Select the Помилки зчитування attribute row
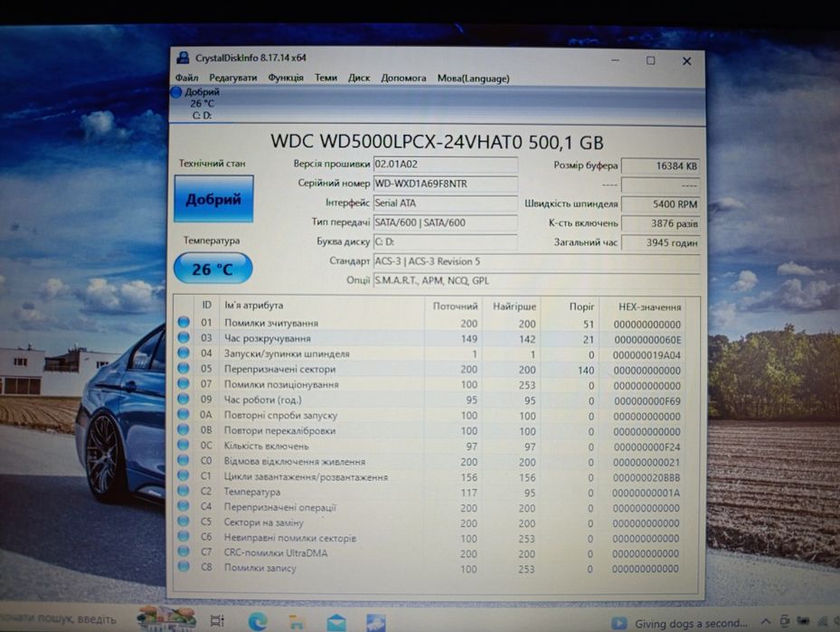The height and width of the screenshot is (632, 840). (x=429, y=323)
